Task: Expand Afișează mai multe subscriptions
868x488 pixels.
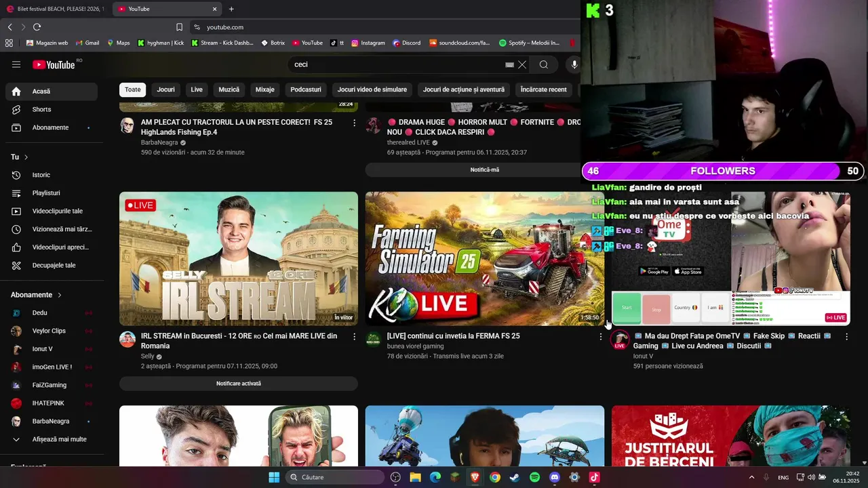Action: coord(52,439)
